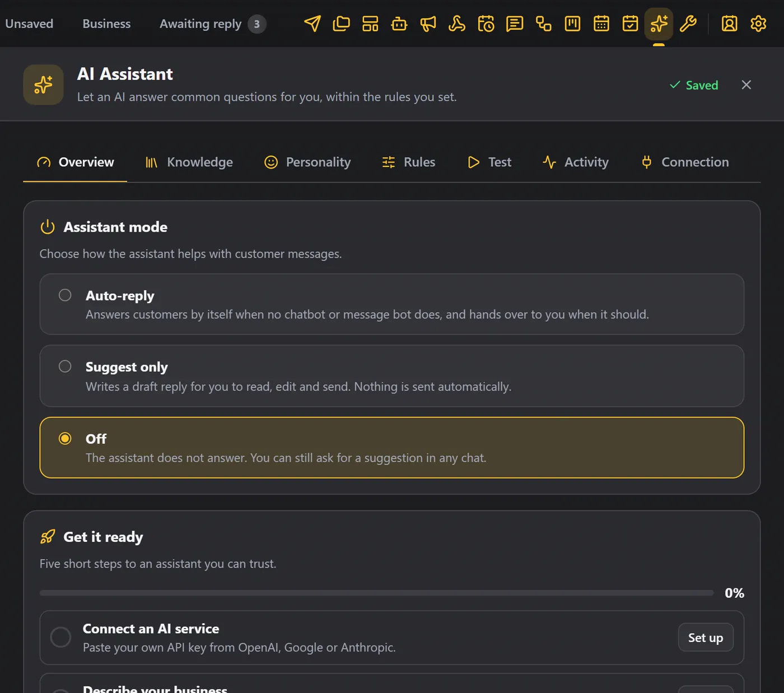Open the Activity tab
This screenshot has height=693, width=784.
point(576,162)
